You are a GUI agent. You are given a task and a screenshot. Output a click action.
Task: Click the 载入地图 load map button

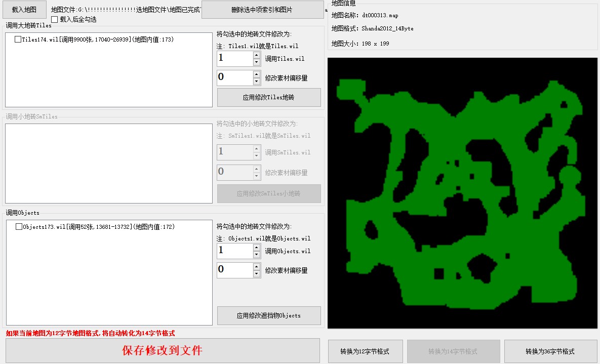(x=24, y=10)
